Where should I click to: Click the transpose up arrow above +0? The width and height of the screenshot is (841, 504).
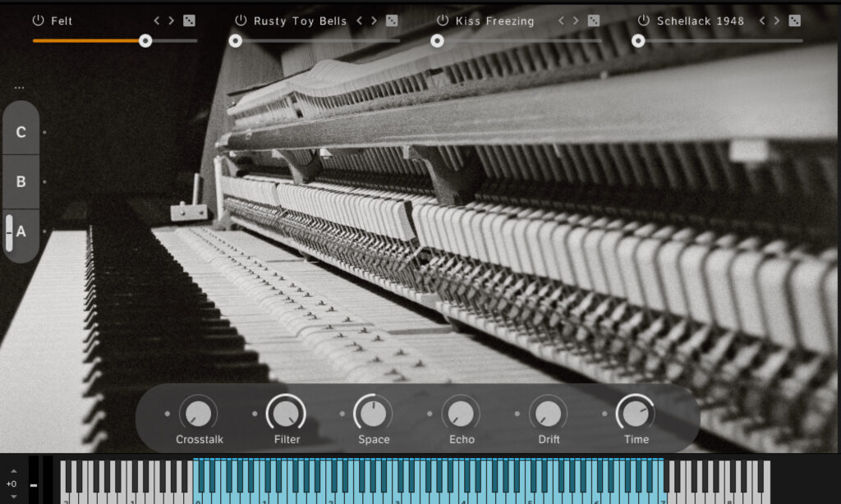pos(13,471)
